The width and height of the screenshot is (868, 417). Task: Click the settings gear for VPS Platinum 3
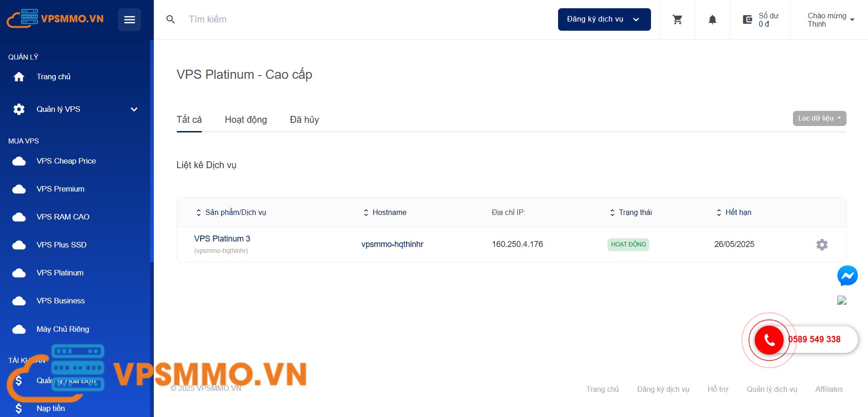pos(822,245)
